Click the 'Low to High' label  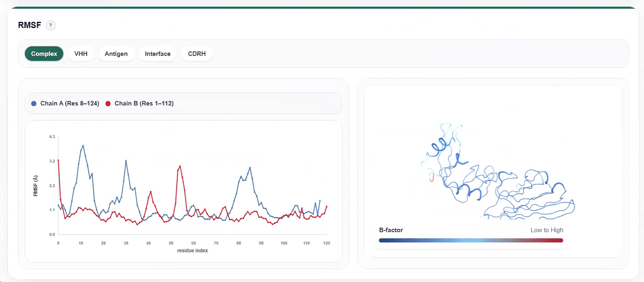(547, 230)
